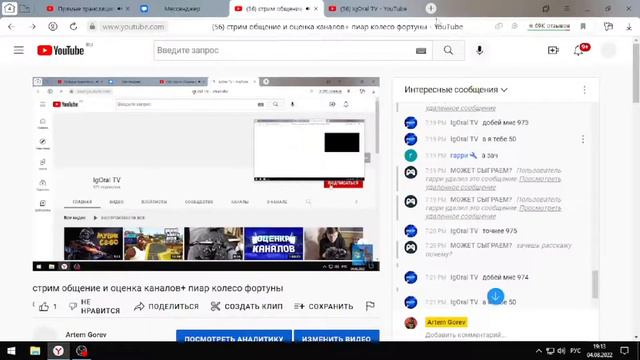Click Artem Gorev yellow author badge
Viewport: 640px width, 360px height.
click(x=446, y=322)
